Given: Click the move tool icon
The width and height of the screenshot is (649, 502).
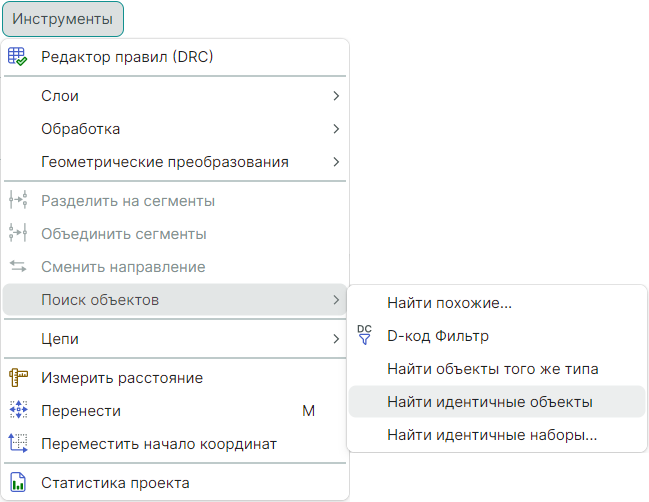Looking at the screenshot, I should (x=18, y=410).
